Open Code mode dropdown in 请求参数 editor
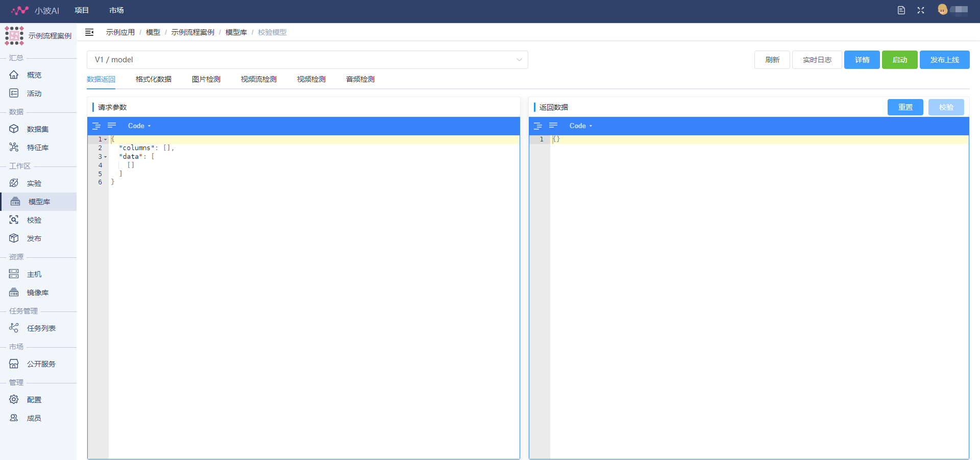Screen dimensions: 980x460 tap(139, 126)
